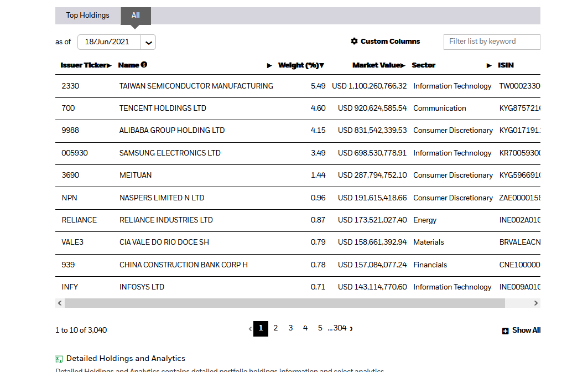Click ticker NPN
Image resolution: width=588 pixels, height=372 pixels.
pyautogui.click(x=69, y=198)
